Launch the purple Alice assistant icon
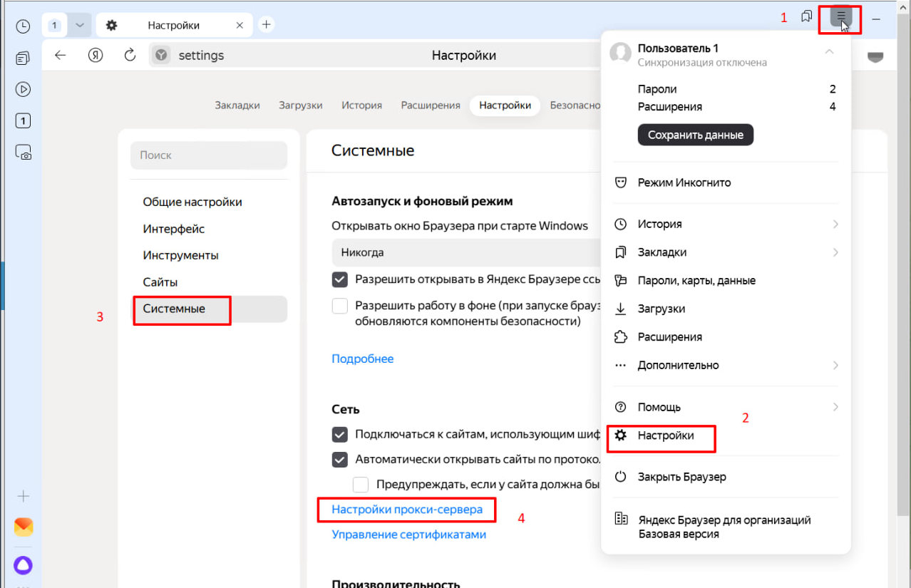 [23, 565]
